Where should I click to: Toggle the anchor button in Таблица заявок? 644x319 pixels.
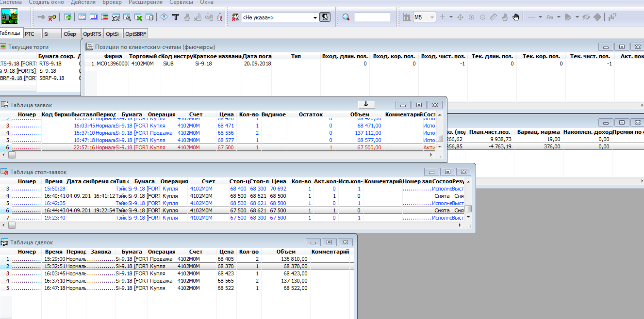pos(366,104)
